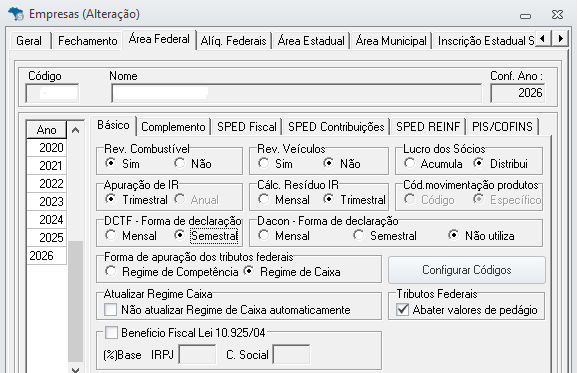Screen dimensions: 578x373
Task: Select the Básico sub-tab
Action: 113,125
